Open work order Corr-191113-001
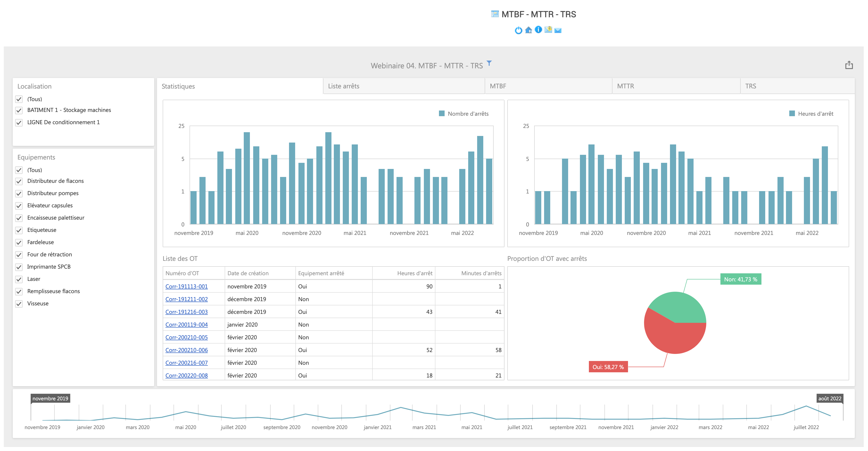 [x=186, y=286]
